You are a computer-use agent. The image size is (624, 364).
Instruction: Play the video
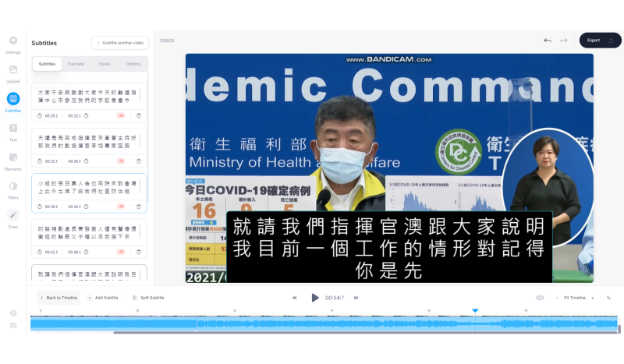315,298
